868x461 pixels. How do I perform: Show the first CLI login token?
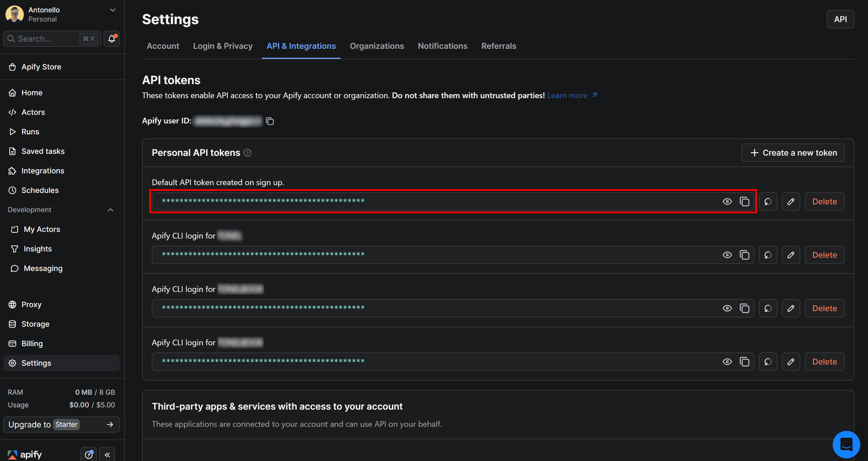[727, 255]
